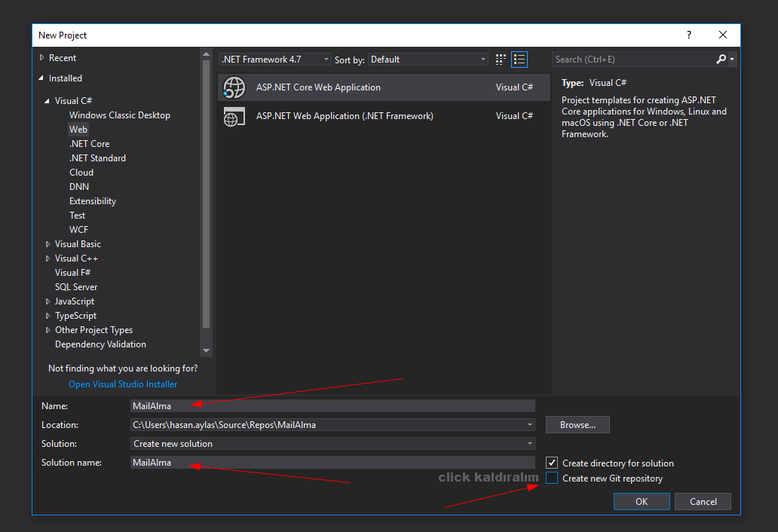
Task: Select the Web category
Action: [x=78, y=130]
